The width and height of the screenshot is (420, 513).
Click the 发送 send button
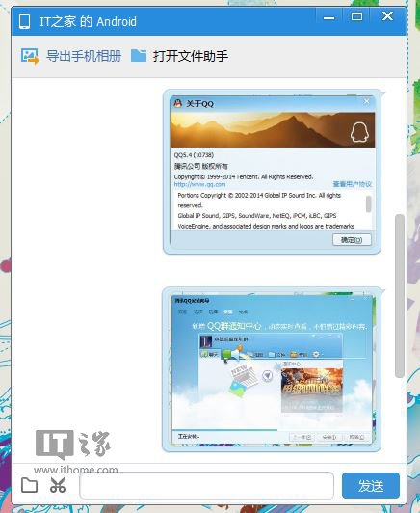[371, 486]
